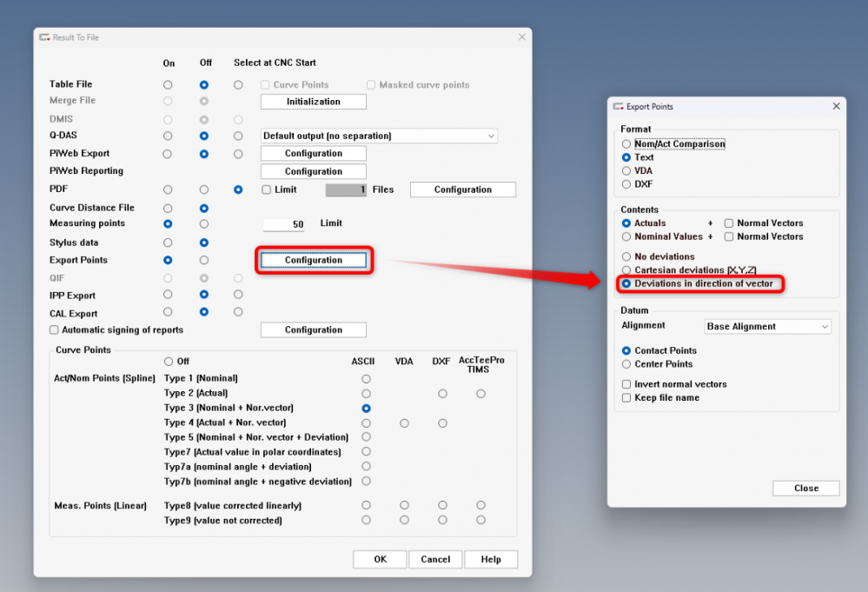The image size is (868, 592).
Task: Click Result To File title icon
Action: coord(44,37)
